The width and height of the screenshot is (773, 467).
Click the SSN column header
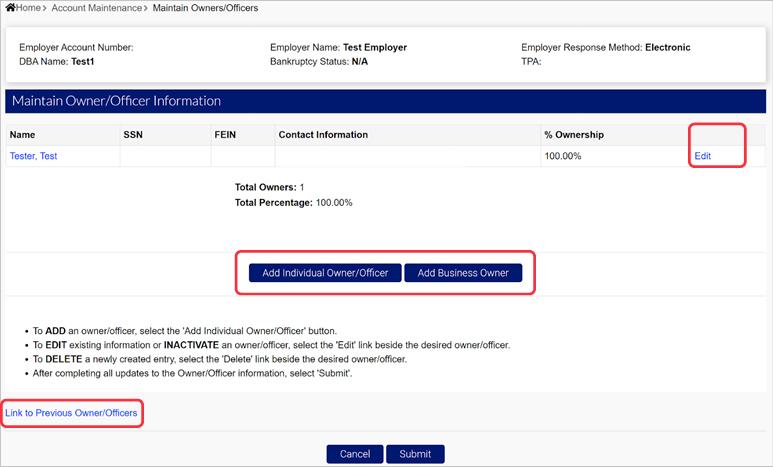[x=133, y=135]
